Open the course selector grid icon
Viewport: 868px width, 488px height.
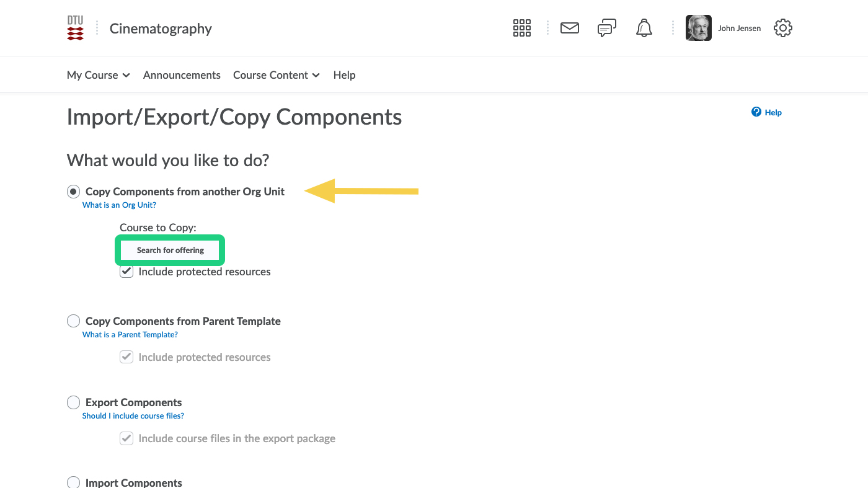coord(521,28)
